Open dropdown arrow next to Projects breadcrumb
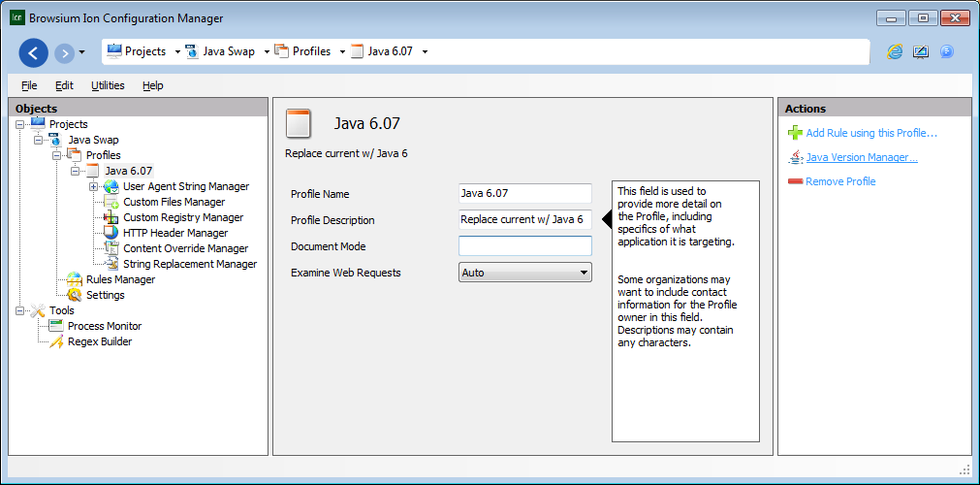Image resolution: width=980 pixels, height=485 pixels. click(177, 52)
